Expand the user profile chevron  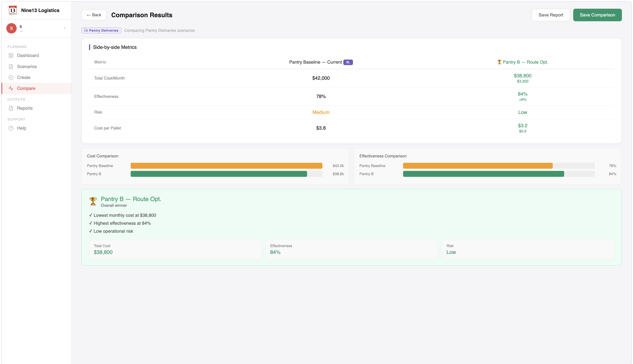(65, 28)
